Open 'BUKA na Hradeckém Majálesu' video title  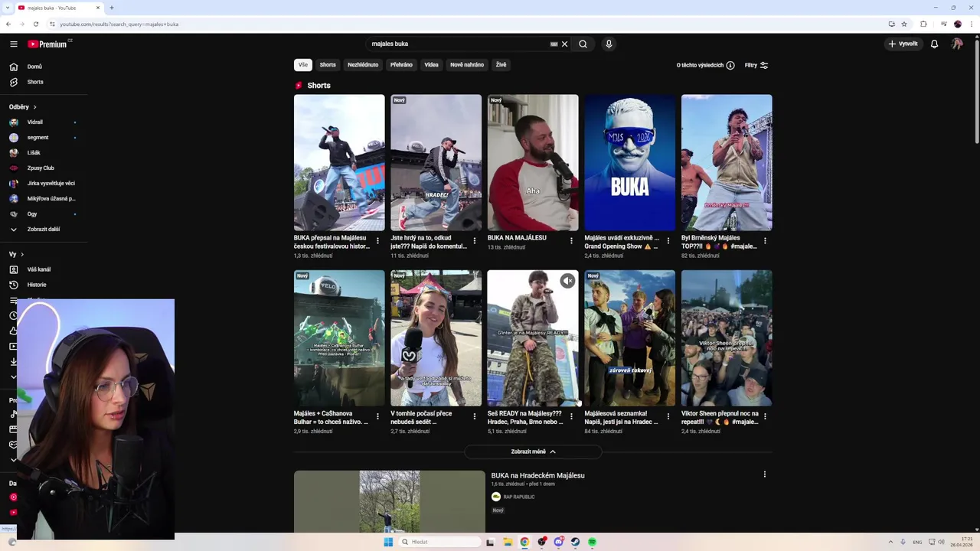(537, 475)
